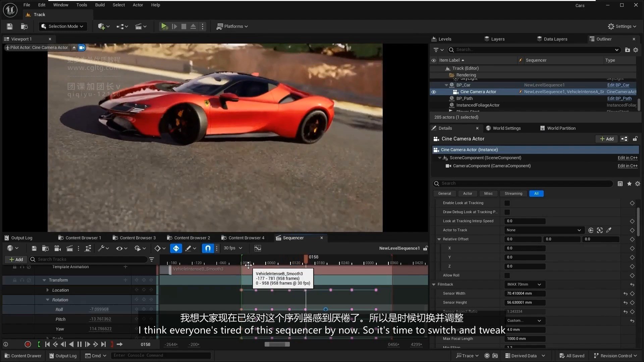The width and height of the screenshot is (644, 362).
Task: Play the level in the editor
Action: point(164,26)
